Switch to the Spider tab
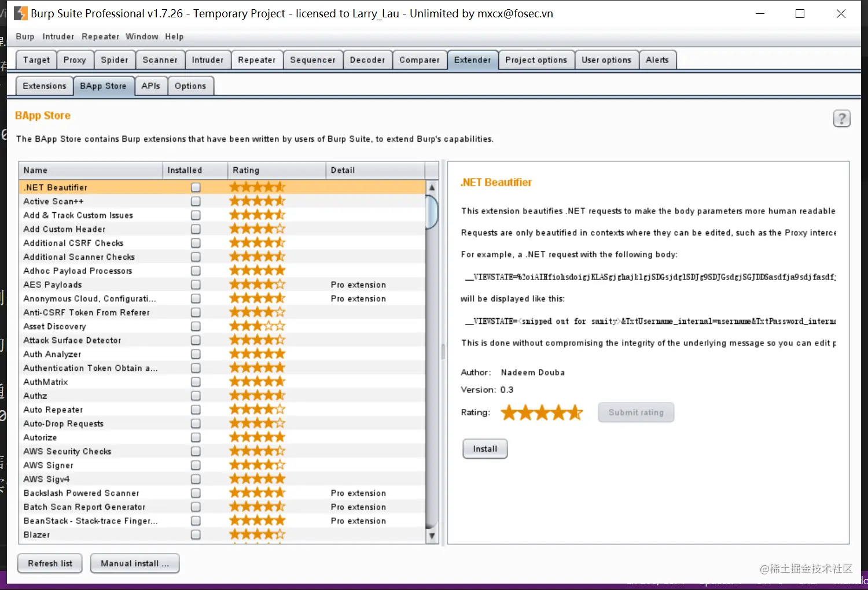The height and width of the screenshot is (590, 868). coord(115,60)
